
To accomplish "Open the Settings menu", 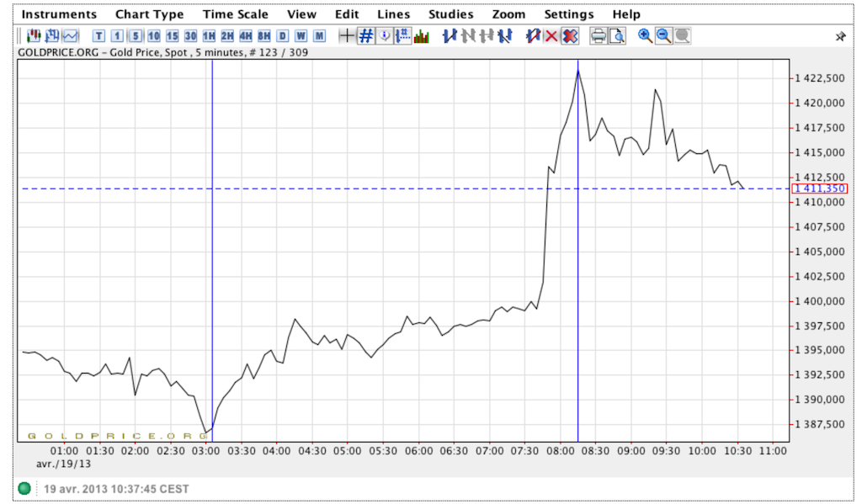I will click(568, 14).
